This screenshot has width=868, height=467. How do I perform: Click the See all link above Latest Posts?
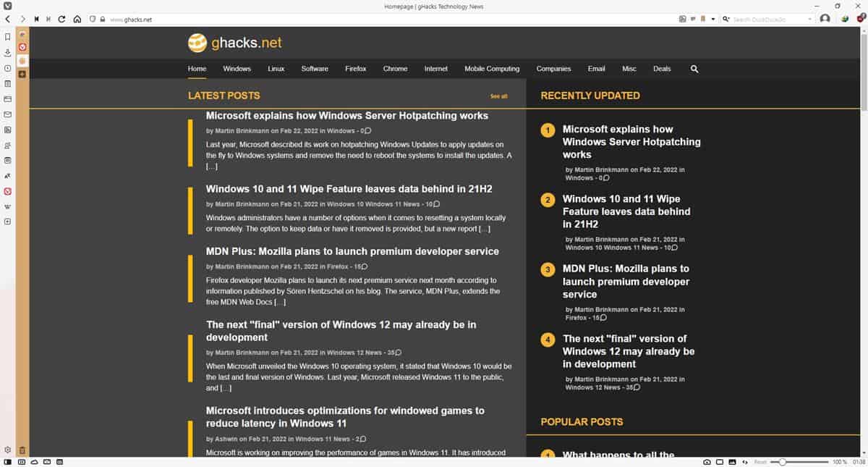[498, 96]
